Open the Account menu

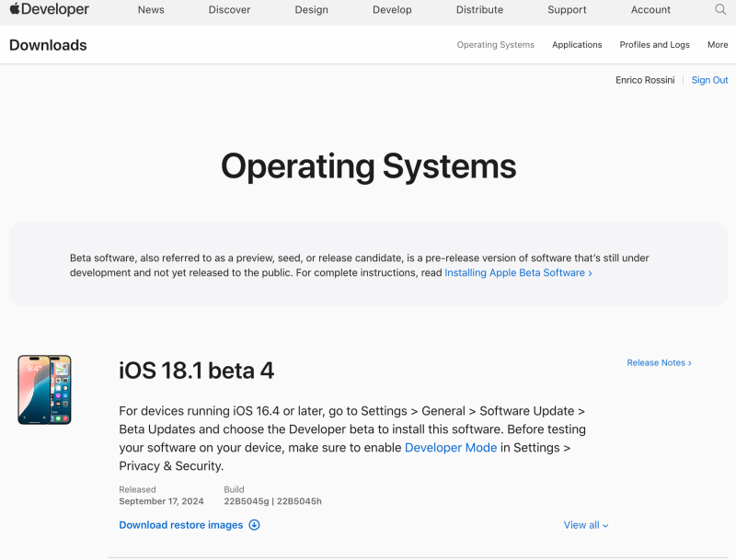tap(650, 10)
